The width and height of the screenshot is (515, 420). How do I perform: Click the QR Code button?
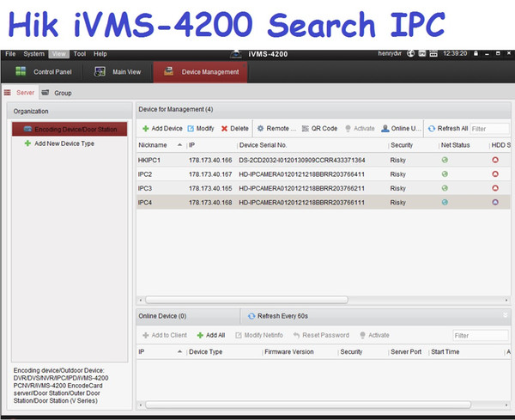[x=319, y=129]
